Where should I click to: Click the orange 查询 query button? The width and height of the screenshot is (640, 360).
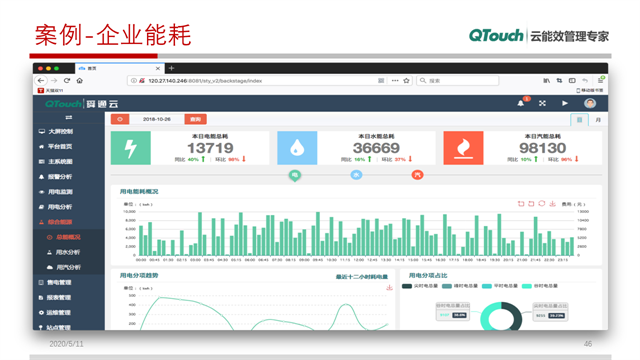196,119
